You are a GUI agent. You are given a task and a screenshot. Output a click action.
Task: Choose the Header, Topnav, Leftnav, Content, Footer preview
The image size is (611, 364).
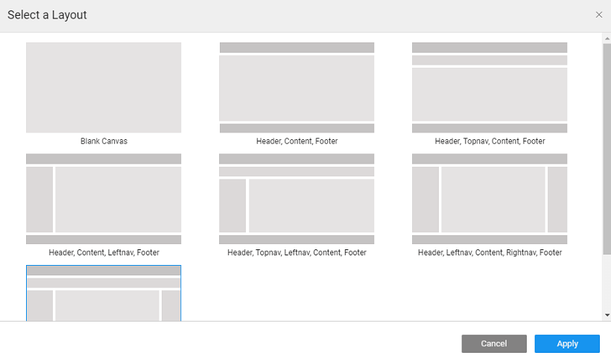pos(297,199)
